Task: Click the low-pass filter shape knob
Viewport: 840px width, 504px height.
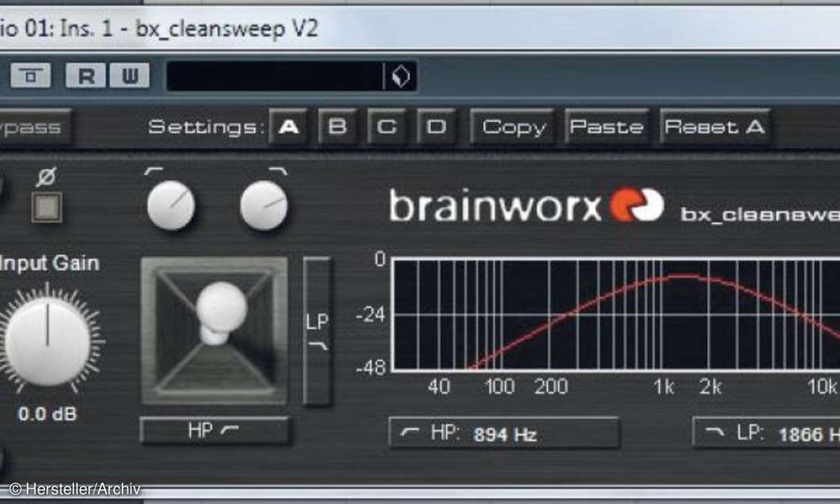Action: click(263, 205)
